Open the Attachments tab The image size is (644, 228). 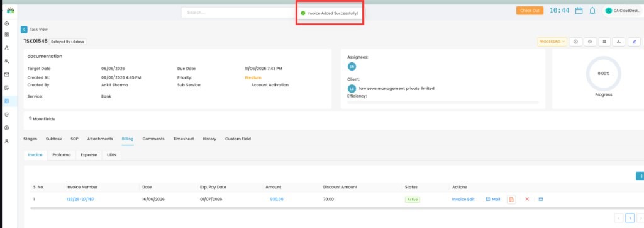pyautogui.click(x=100, y=139)
